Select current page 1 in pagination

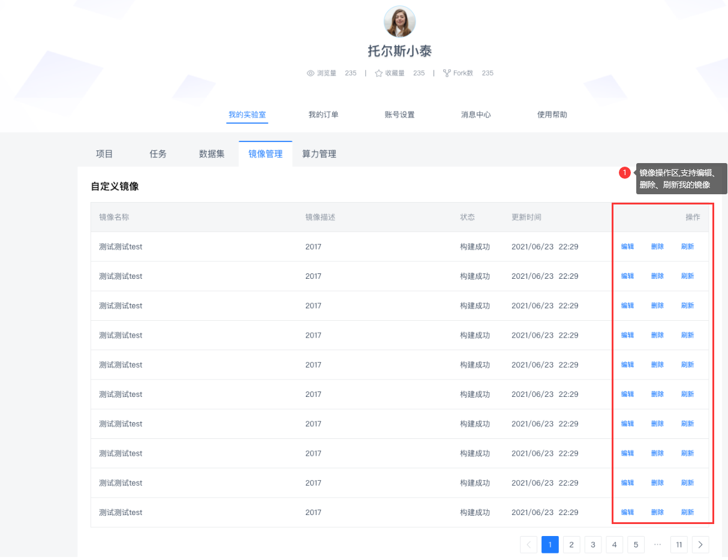pos(550,544)
